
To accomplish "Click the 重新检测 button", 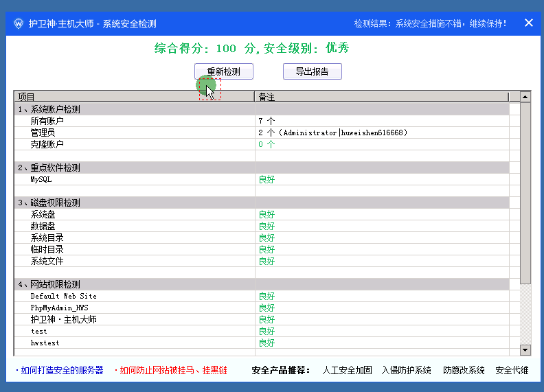I will click(x=224, y=71).
